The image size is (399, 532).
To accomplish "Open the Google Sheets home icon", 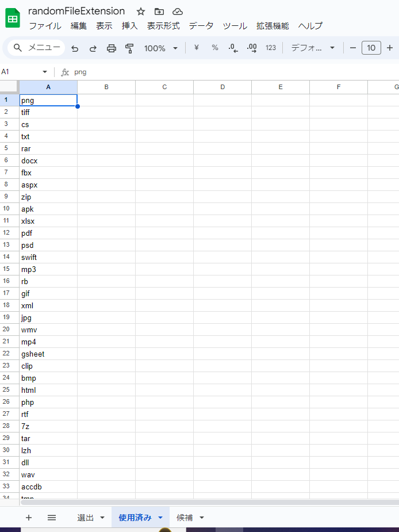I will click(x=13, y=18).
